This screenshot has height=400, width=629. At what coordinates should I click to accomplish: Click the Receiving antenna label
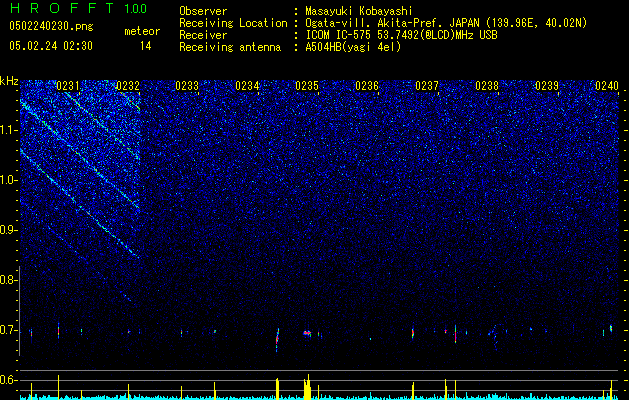coord(230,47)
